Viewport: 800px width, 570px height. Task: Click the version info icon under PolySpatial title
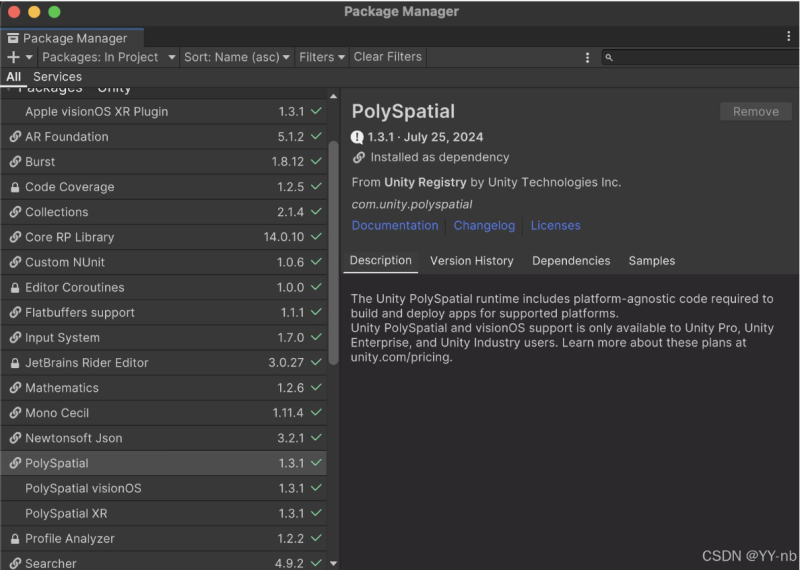coord(358,137)
